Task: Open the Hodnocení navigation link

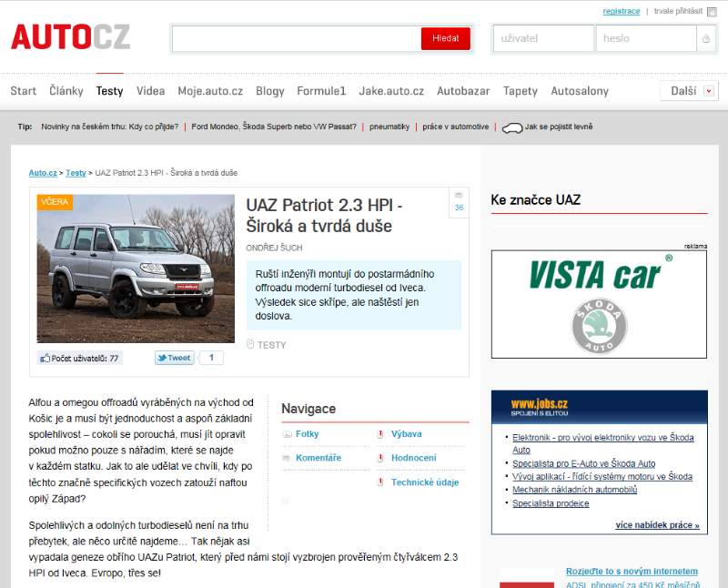Action: coord(414,458)
